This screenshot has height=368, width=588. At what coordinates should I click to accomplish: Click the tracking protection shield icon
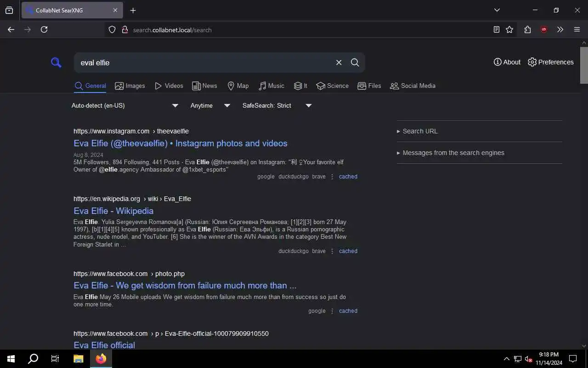pos(112,29)
